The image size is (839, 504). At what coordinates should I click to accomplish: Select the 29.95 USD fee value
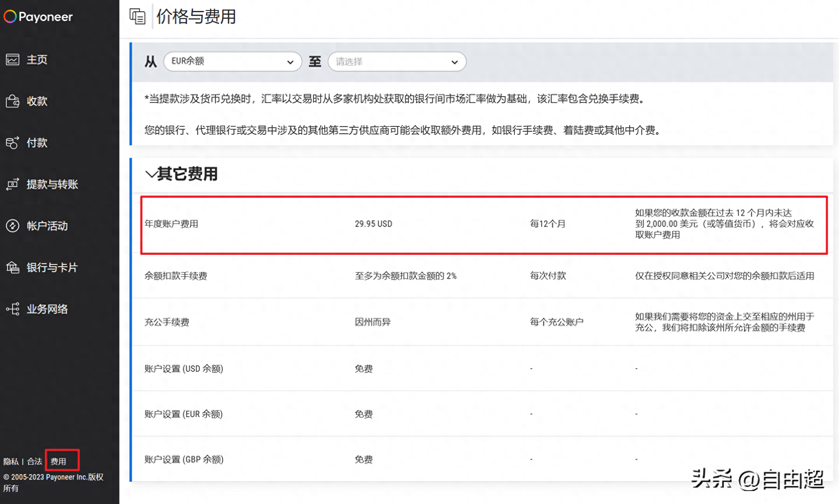373,224
